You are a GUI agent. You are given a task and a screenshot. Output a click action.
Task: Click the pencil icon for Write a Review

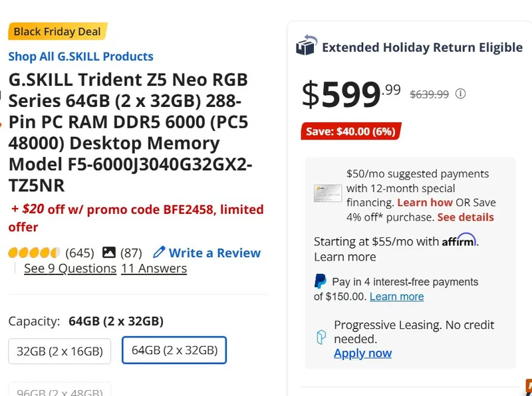(x=159, y=252)
